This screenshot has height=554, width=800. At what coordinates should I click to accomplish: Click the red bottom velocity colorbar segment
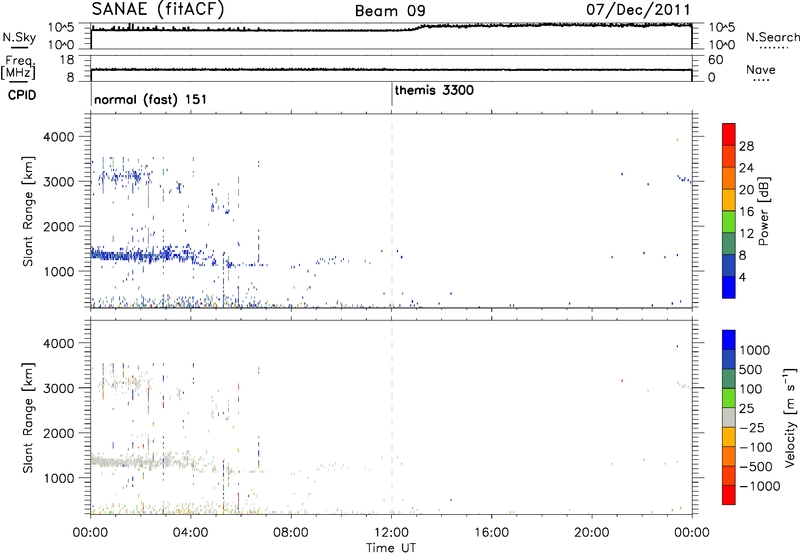(x=729, y=495)
